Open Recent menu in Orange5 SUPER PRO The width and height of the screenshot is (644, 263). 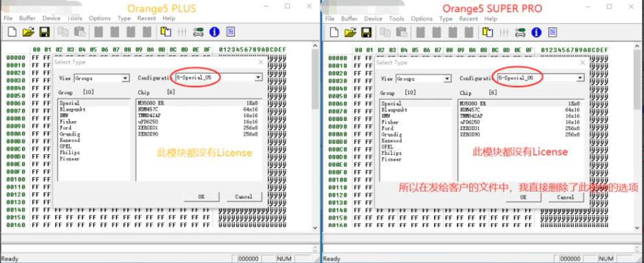coord(469,19)
